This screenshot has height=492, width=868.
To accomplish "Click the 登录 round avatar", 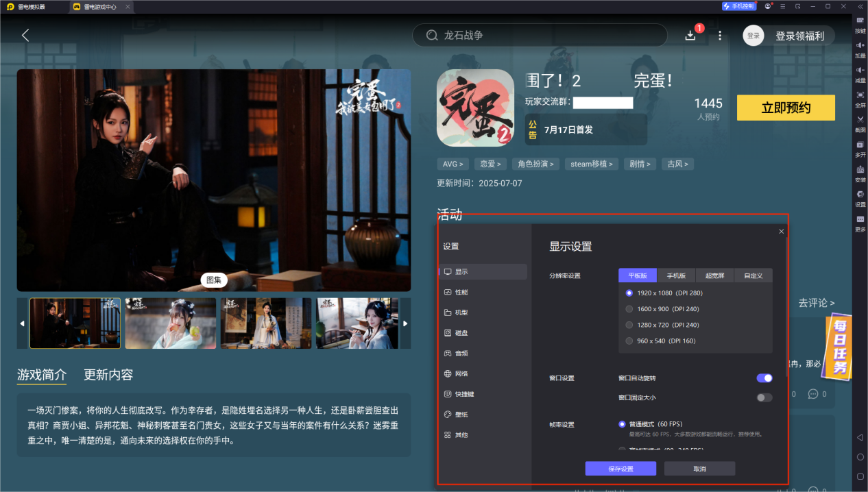I will coord(754,36).
